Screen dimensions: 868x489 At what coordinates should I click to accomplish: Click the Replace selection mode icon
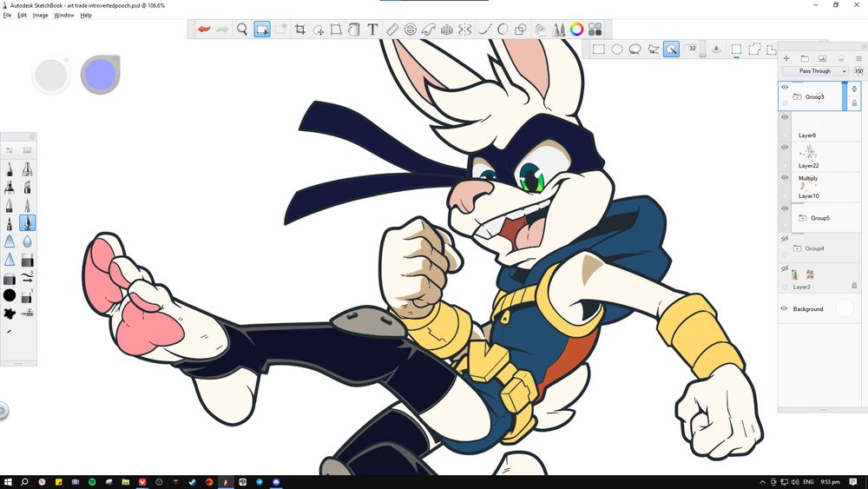736,50
